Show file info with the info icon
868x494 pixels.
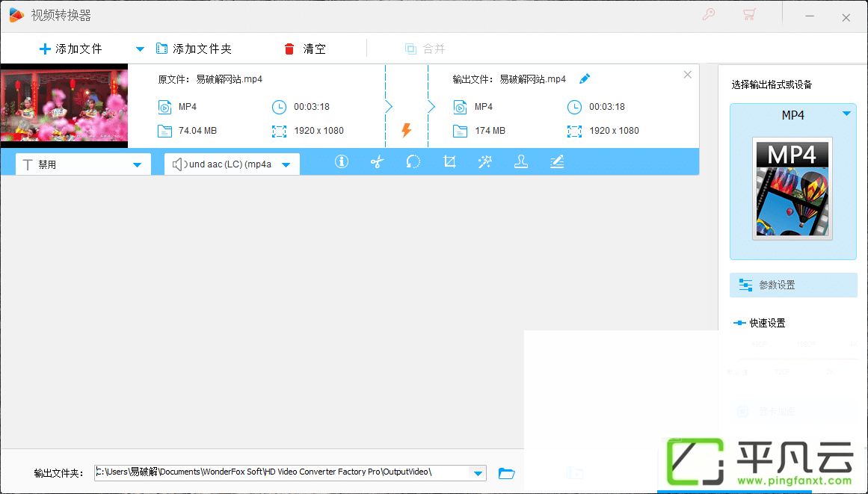[342, 161]
